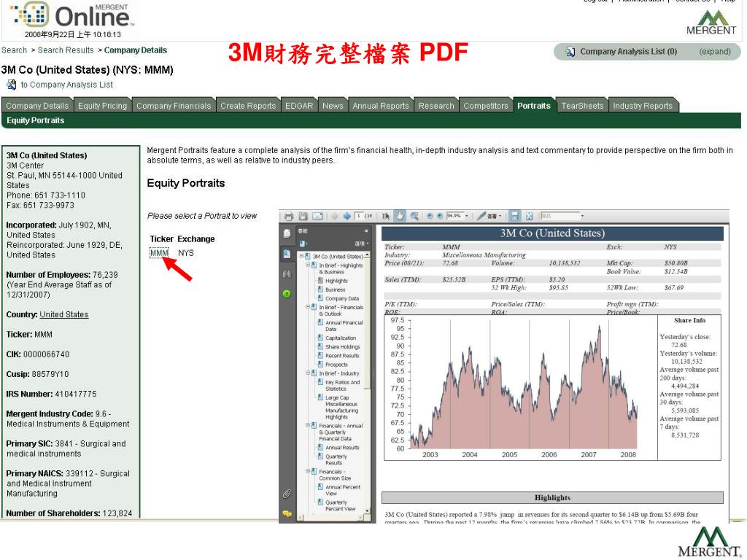Switch to the Competitors tab
The image size is (747, 560).
point(485,106)
